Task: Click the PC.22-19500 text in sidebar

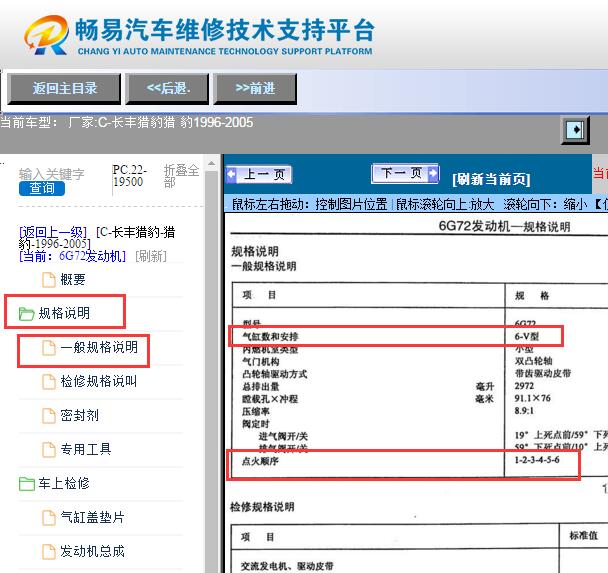Action: tap(130, 176)
